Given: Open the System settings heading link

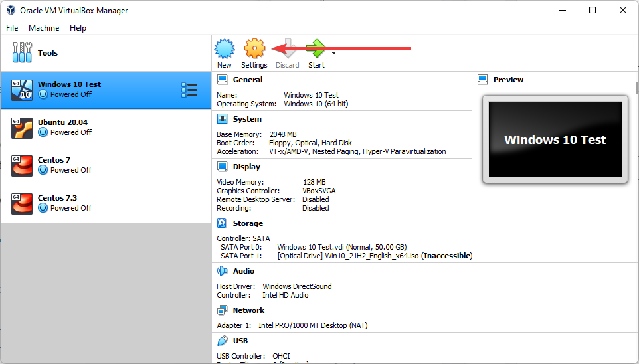Looking at the screenshot, I should [247, 119].
